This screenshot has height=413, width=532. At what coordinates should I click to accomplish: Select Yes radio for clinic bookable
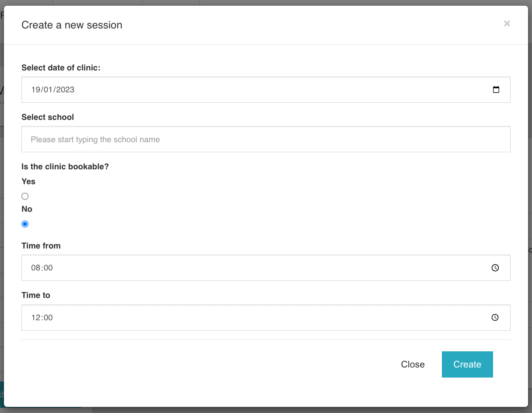[x=25, y=196]
